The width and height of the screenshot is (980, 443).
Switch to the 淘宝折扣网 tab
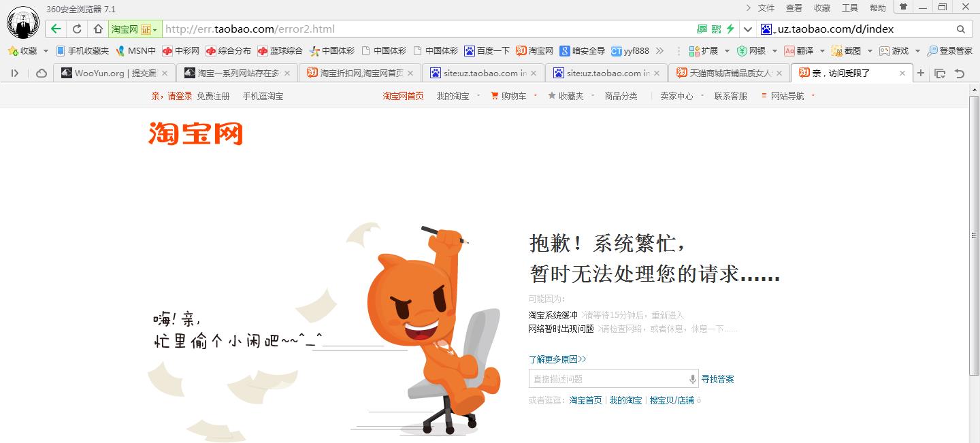click(360, 73)
